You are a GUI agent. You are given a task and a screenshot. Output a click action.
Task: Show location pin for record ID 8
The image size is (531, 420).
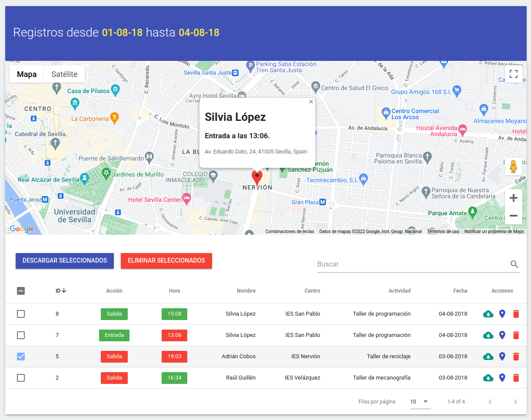coord(502,314)
